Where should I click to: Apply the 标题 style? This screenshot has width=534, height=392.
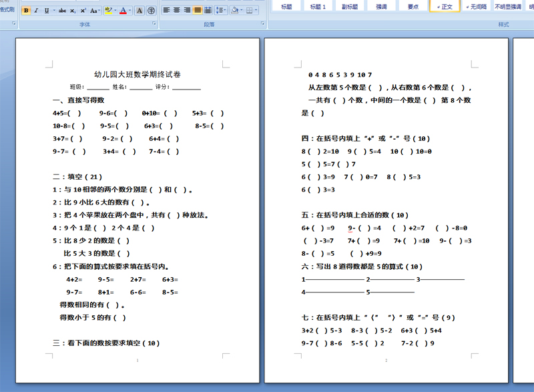click(286, 6)
